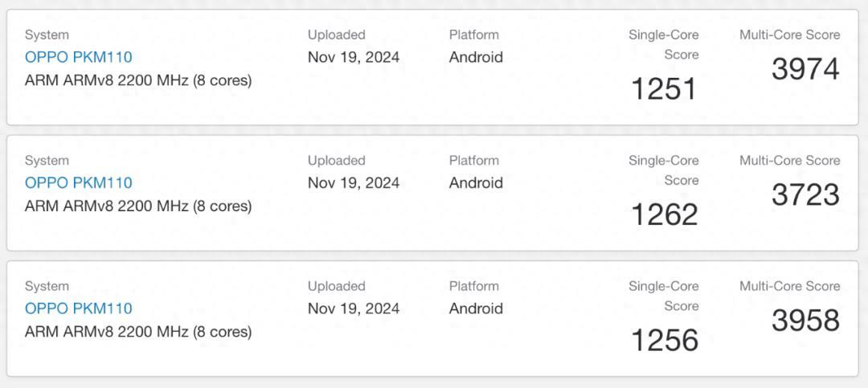This screenshot has height=388, width=868.
Task: Click the ARM ARMv8 processor text in the 3974 result
Action: 137,80
